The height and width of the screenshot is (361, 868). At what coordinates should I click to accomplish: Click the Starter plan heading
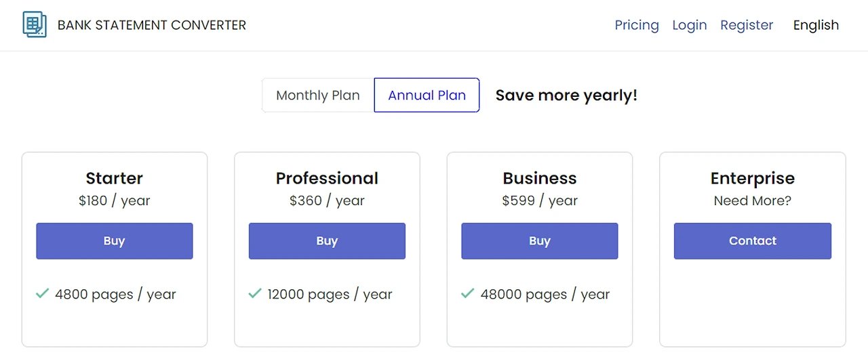click(x=115, y=178)
